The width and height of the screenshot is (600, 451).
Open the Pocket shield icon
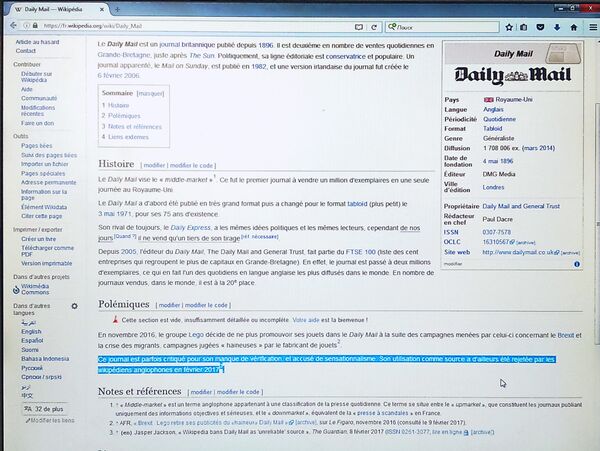click(x=540, y=27)
